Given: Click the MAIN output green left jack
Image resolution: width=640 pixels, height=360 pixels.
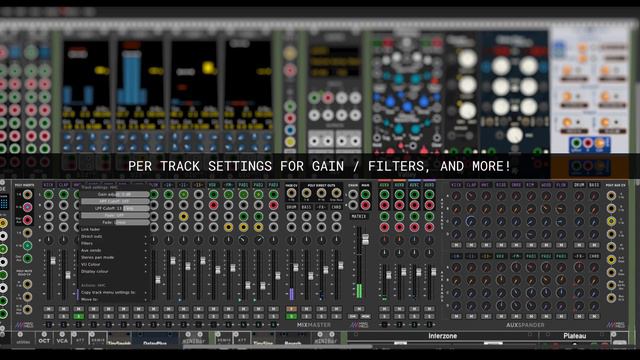Looking at the screenshot, I should (366, 194).
